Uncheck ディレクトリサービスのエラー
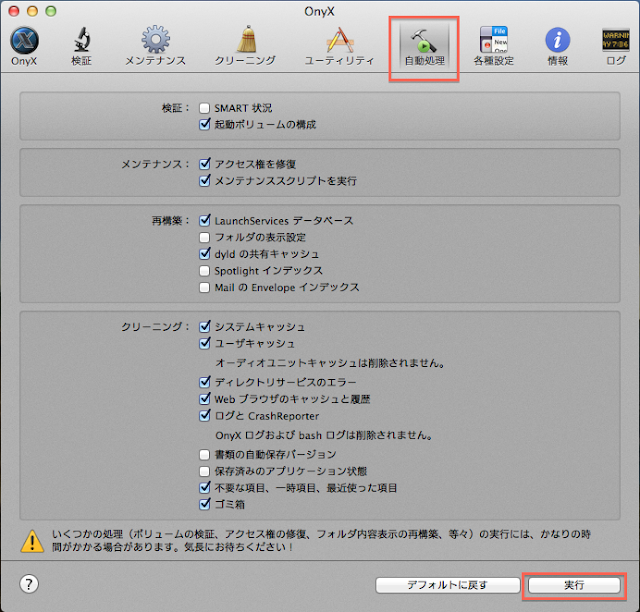 coord(204,382)
